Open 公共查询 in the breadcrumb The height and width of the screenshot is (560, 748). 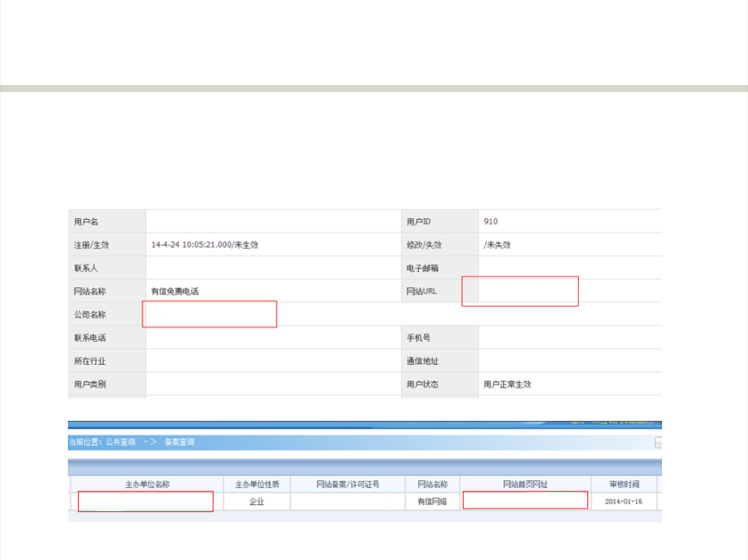(120, 442)
